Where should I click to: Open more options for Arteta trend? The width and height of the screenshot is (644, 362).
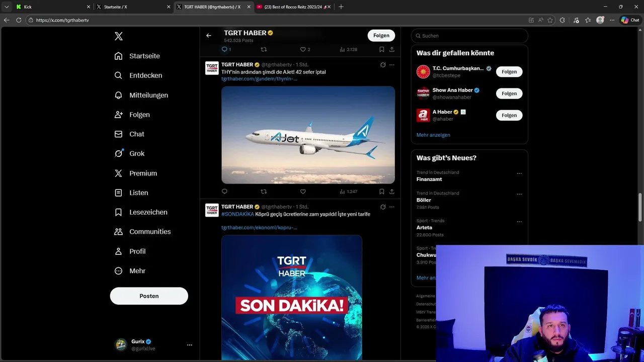[x=519, y=222]
